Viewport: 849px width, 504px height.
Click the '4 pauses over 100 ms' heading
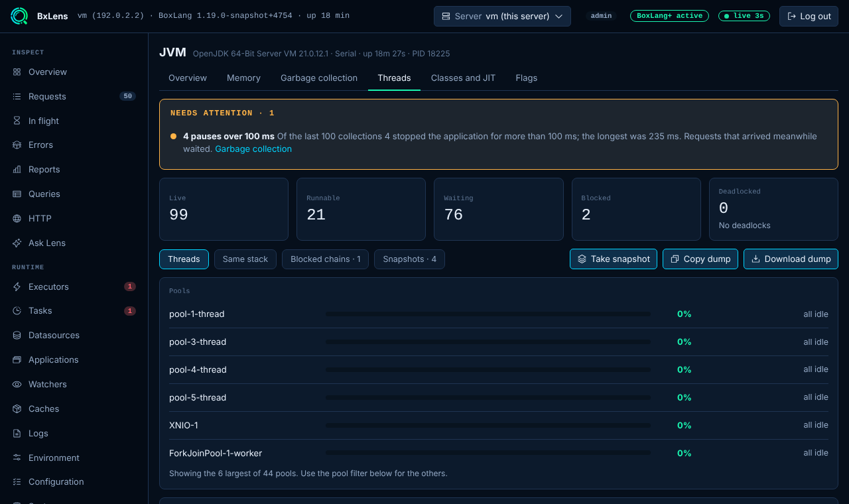click(x=229, y=136)
